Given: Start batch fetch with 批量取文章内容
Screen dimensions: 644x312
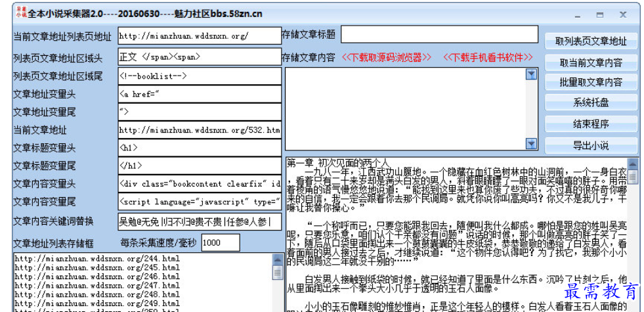Looking at the screenshot, I should pyautogui.click(x=591, y=82).
